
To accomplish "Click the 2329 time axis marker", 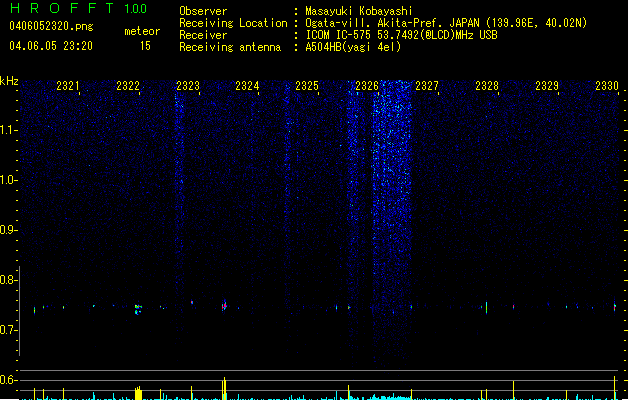I will [547, 86].
